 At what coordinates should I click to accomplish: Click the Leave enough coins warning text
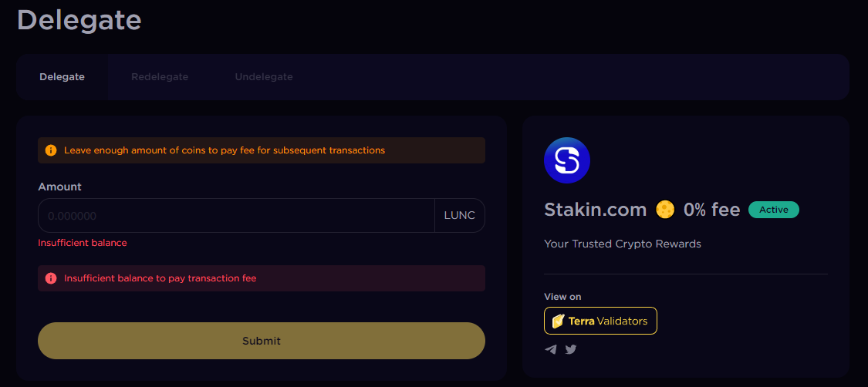pyautogui.click(x=225, y=150)
